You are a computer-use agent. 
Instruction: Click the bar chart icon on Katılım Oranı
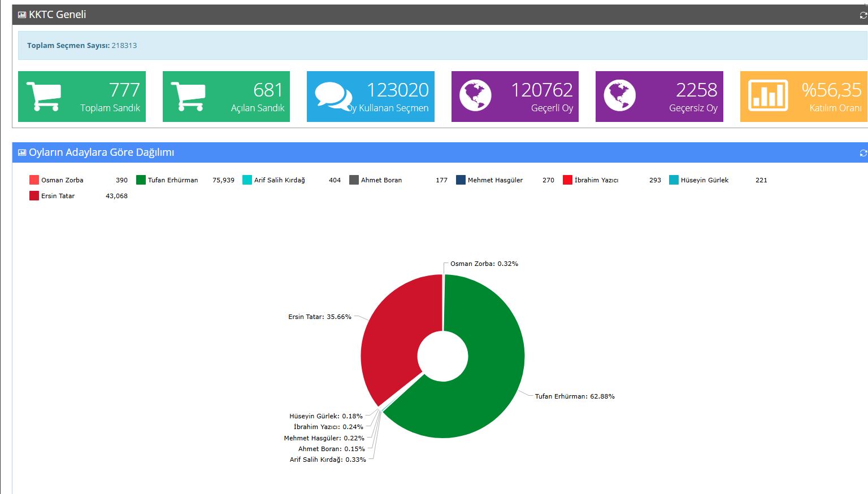click(x=767, y=95)
